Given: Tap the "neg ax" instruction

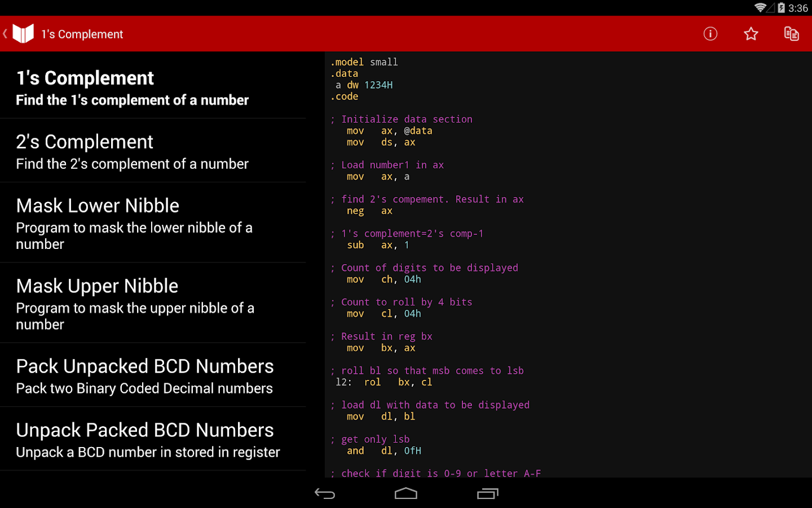Looking at the screenshot, I should point(370,211).
